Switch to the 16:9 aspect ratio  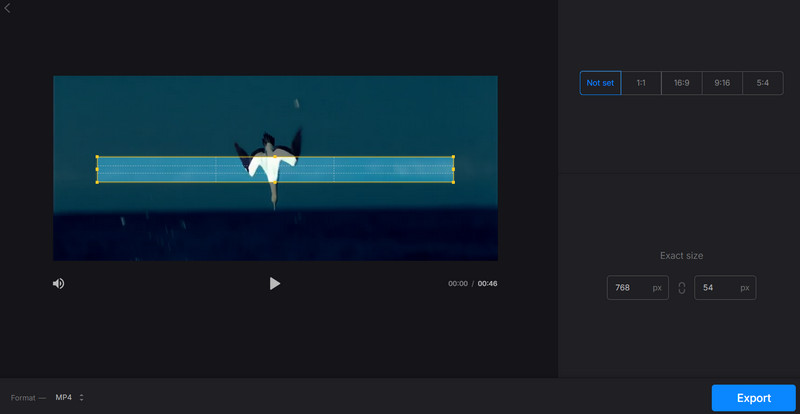681,83
